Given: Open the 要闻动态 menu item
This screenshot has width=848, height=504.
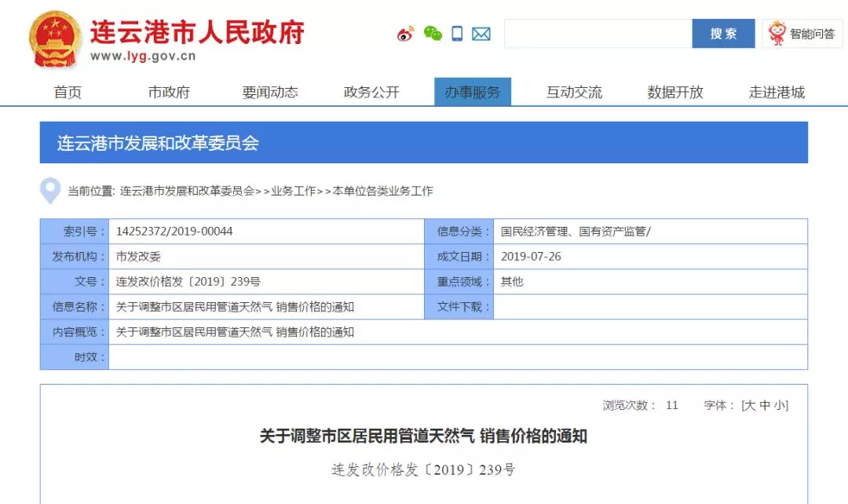Looking at the screenshot, I should coord(270,92).
